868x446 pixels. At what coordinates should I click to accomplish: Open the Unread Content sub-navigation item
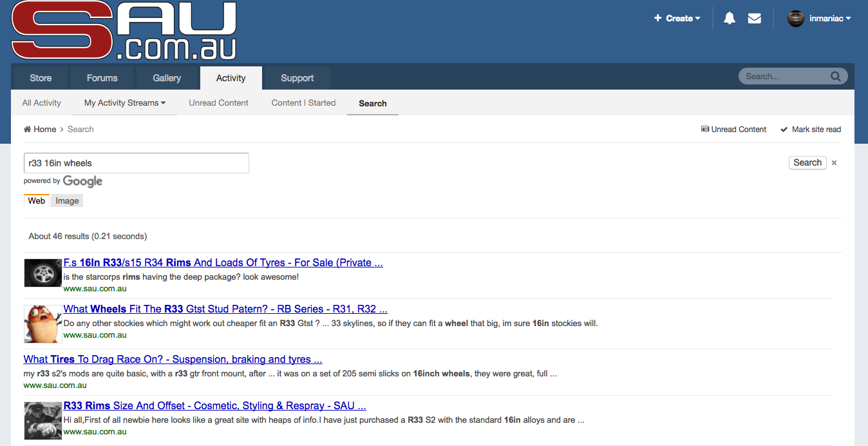pyautogui.click(x=219, y=103)
